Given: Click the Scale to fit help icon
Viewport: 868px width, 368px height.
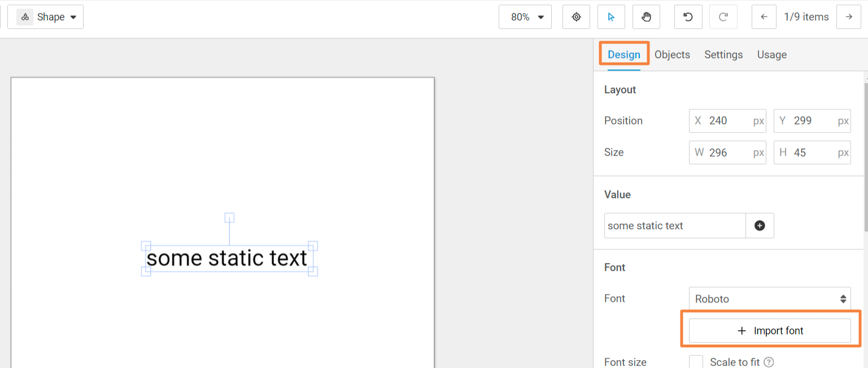Looking at the screenshot, I should (x=768, y=362).
